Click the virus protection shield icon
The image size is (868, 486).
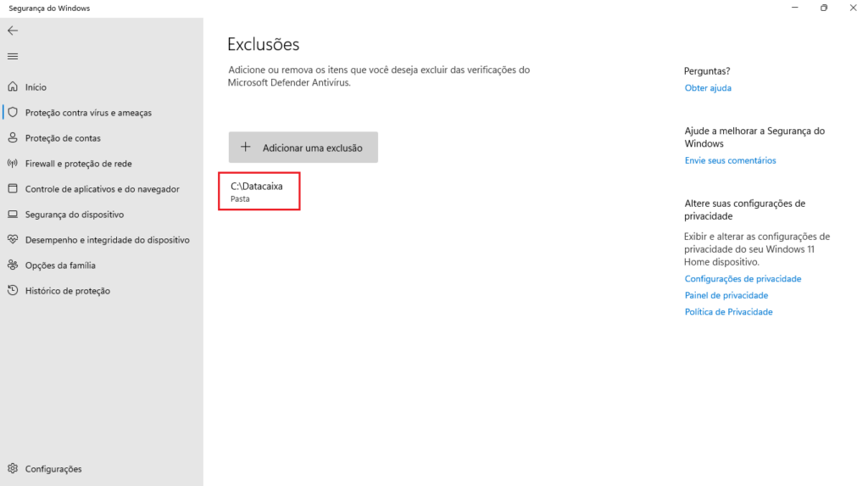(13, 113)
